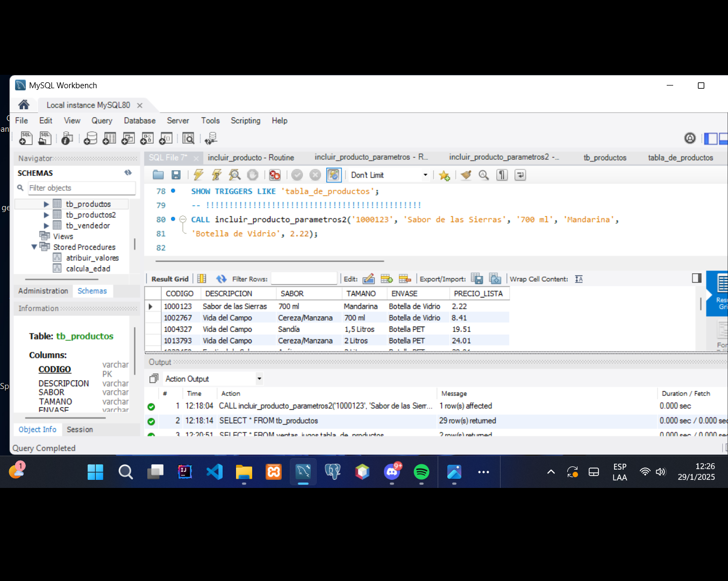Rollback the transaction icon
The width and height of the screenshot is (728, 581).
point(316,175)
